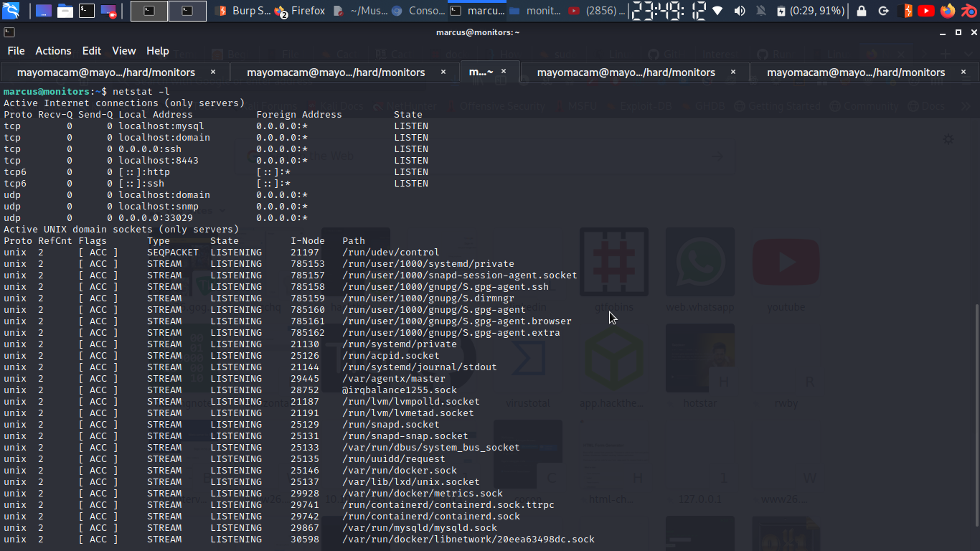Click the '@irqbalance1255.sock' path
Viewport: 980px width, 551px height.
click(x=400, y=390)
